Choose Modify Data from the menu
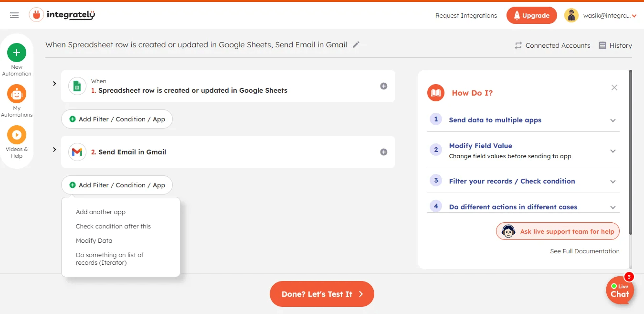 94,240
